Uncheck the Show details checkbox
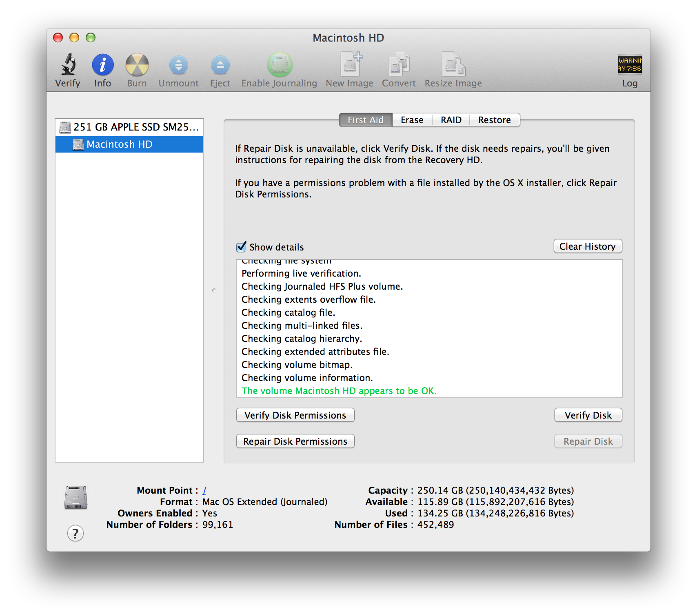697x616 pixels. [241, 247]
